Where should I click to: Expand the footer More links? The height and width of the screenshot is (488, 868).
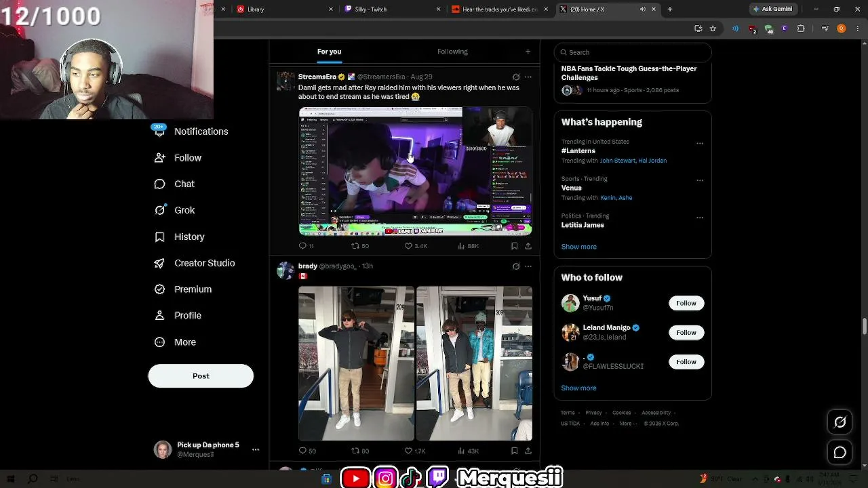[x=627, y=424]
